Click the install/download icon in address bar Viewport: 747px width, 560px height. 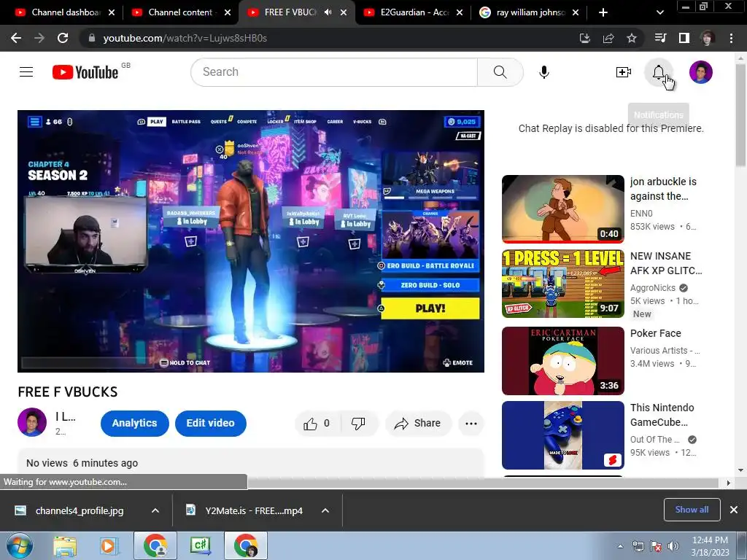585,38
